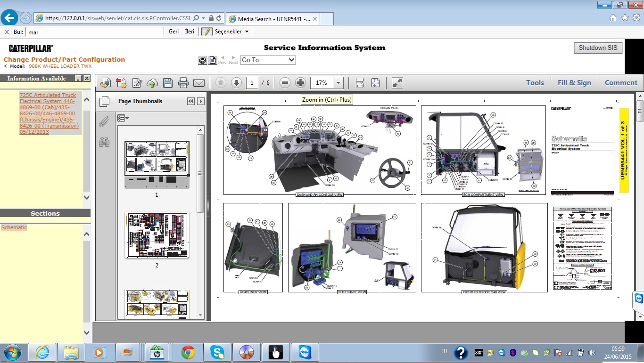Open a new browser tab
Viewport: 644px width, 363px height.
(327, 19)
